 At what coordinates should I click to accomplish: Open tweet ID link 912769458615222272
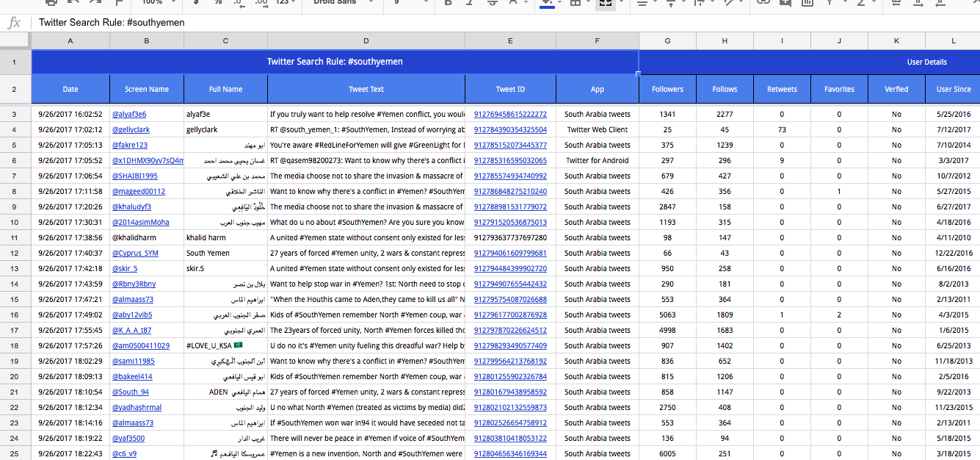pos(510,115)
